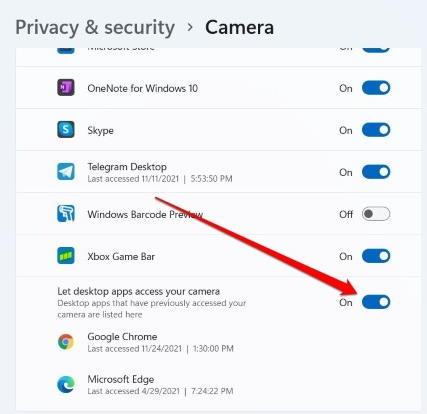Click the breadcrumb chevron before Camera
This screenshot has width=427, height=414.
(x=190, y=27)
